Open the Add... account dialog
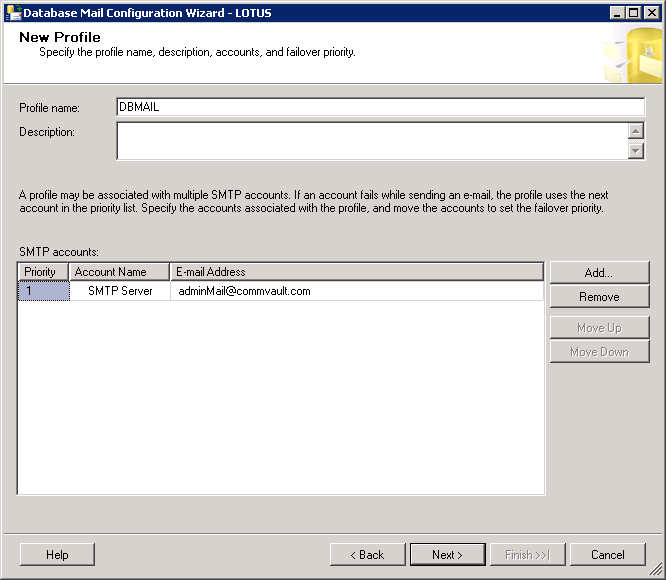Viewport: 666px width, 580px height. [599, 273]
